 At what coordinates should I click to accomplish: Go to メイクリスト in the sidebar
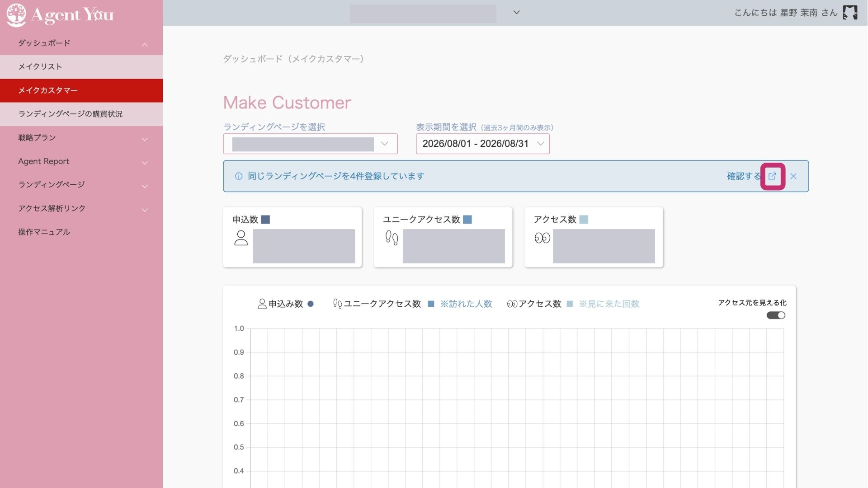81,67
